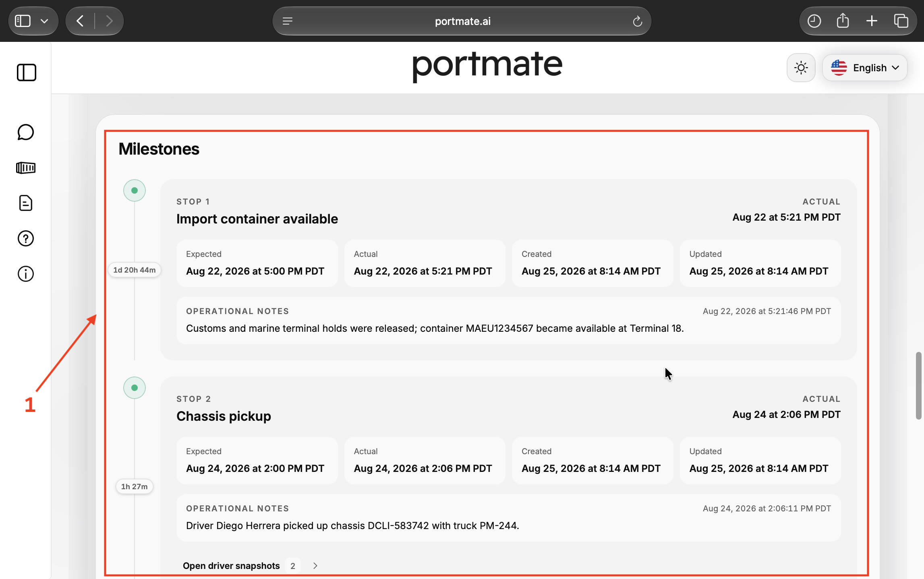This screenshot has height=579, width=924.
Task: Click the Stop 1 green timeline marker
Action: pyautogui.click(x=135, y=190)
